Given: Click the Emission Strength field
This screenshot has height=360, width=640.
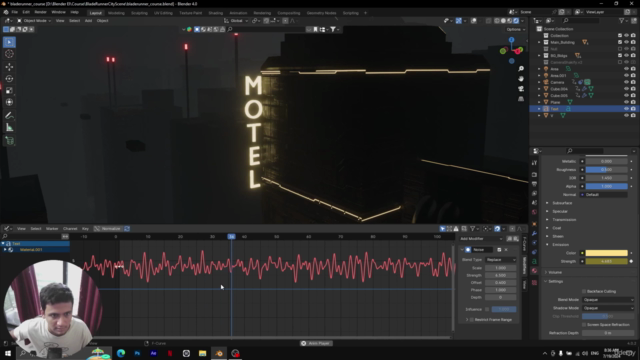Looking at the screenshot, I should pyautogui.click(x=607, y=261).
